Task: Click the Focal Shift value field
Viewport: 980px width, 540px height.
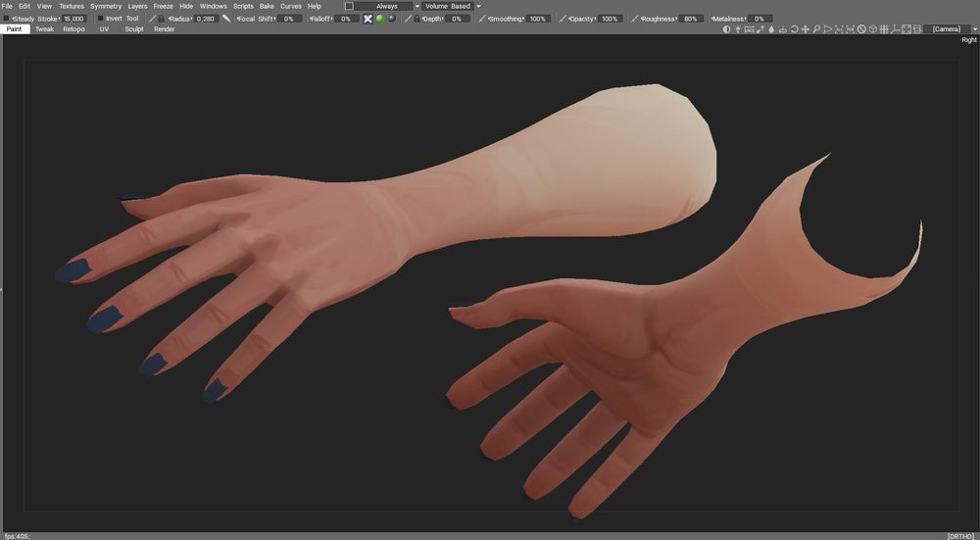Action: click(289, 19)
